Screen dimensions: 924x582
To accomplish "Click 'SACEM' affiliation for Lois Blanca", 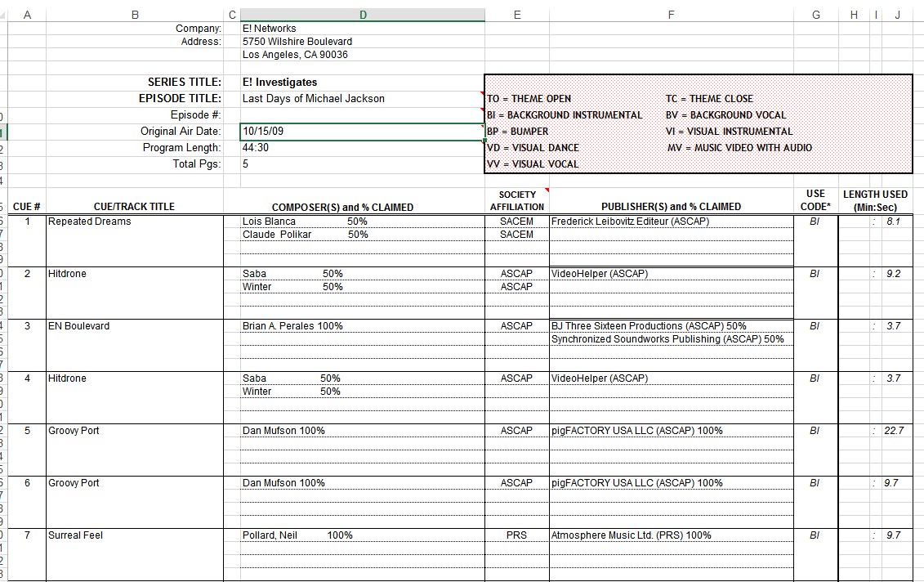I will coord(517,222).
